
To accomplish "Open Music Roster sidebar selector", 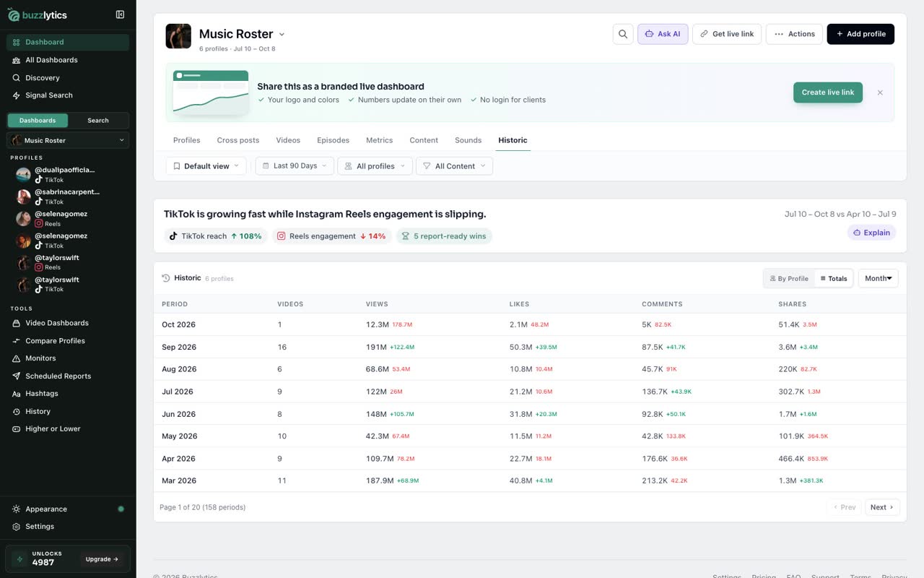I will pos(68,140).
